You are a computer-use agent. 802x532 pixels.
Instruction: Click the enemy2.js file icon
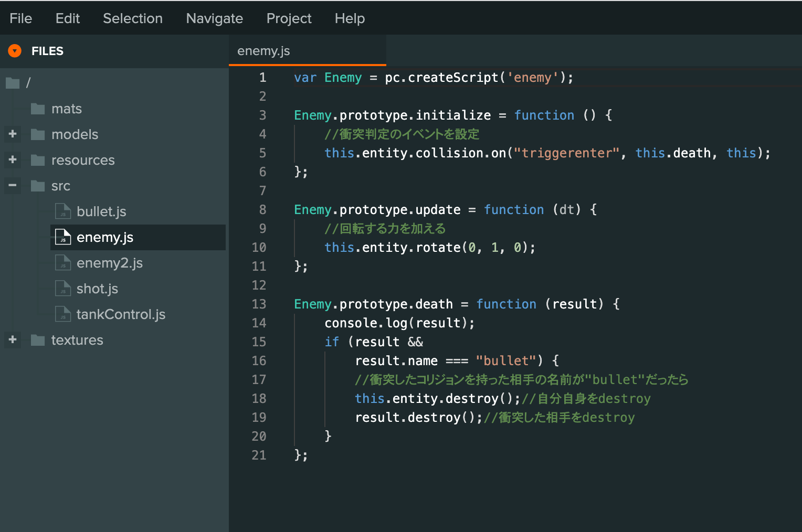pos(63,263)
